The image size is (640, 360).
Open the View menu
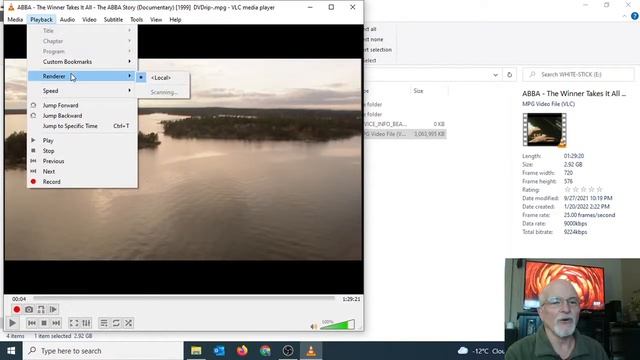click(x=156, y=20)
